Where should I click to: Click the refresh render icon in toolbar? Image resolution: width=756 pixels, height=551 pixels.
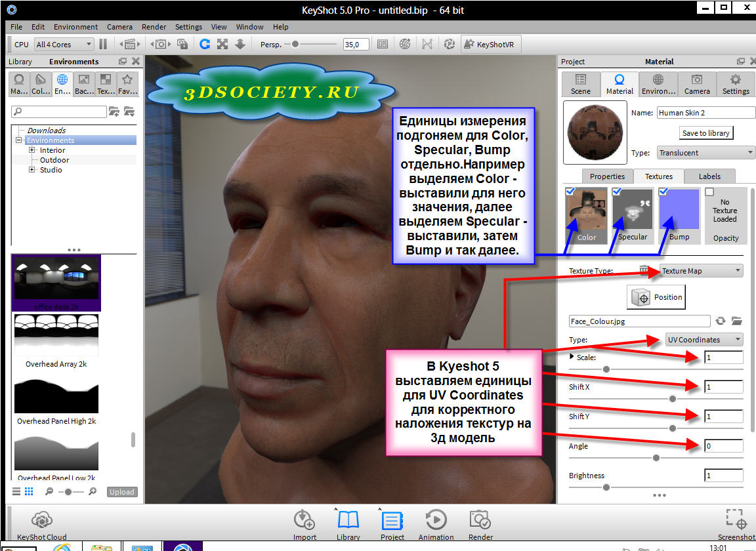tap(205, 45)
